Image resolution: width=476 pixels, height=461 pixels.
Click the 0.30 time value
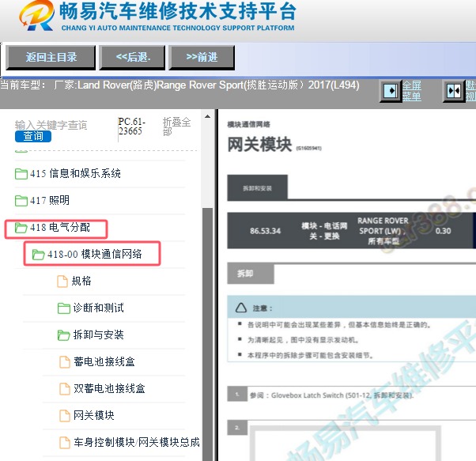click(443, 231)
